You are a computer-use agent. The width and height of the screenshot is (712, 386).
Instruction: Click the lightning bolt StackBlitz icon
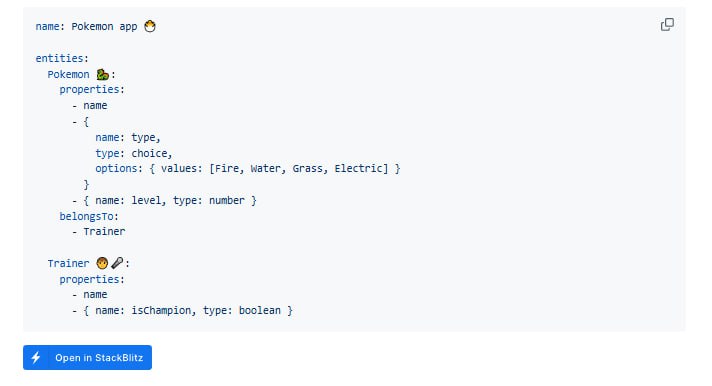36,357
